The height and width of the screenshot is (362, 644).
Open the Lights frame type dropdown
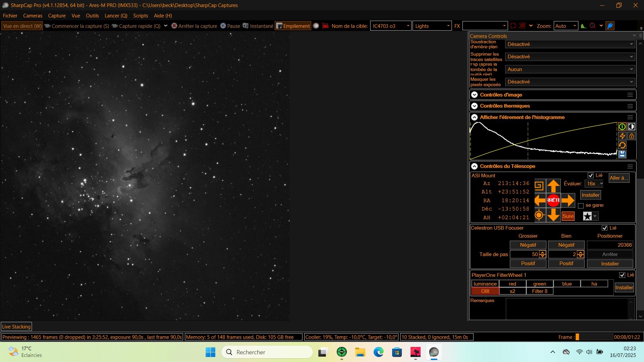pyautogui.click(x=432, y=26)
